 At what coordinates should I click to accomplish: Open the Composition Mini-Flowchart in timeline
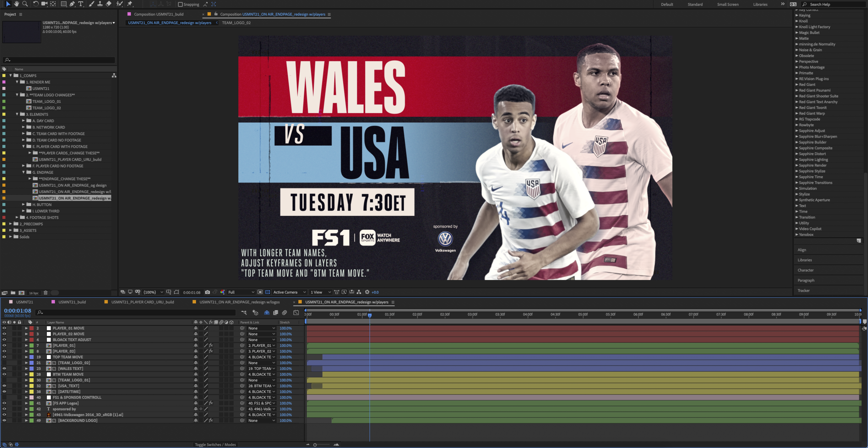[x=244, y=313]
